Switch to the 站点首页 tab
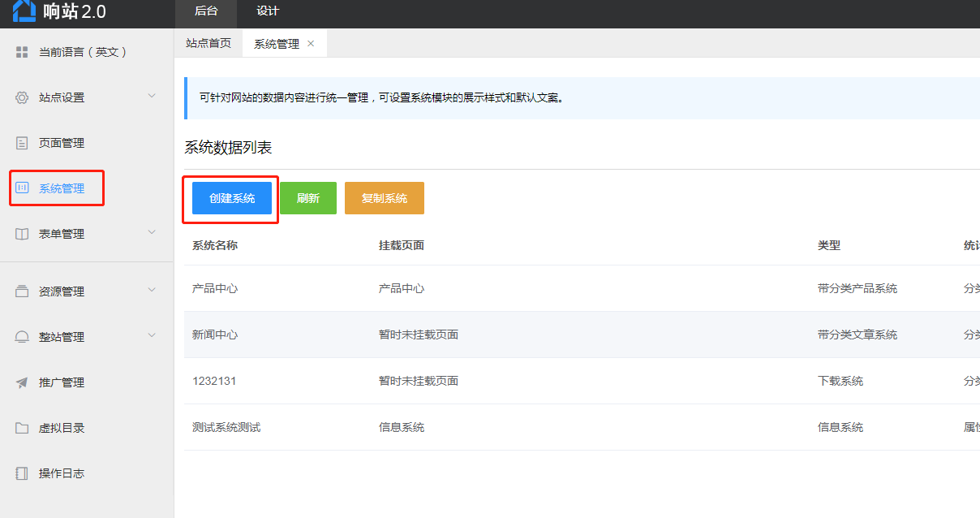 pos(208,44)
